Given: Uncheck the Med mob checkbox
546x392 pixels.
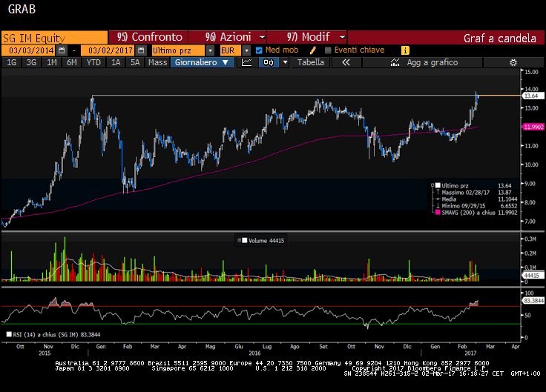Looking at the screenshot, I should (x=259, y=50).
